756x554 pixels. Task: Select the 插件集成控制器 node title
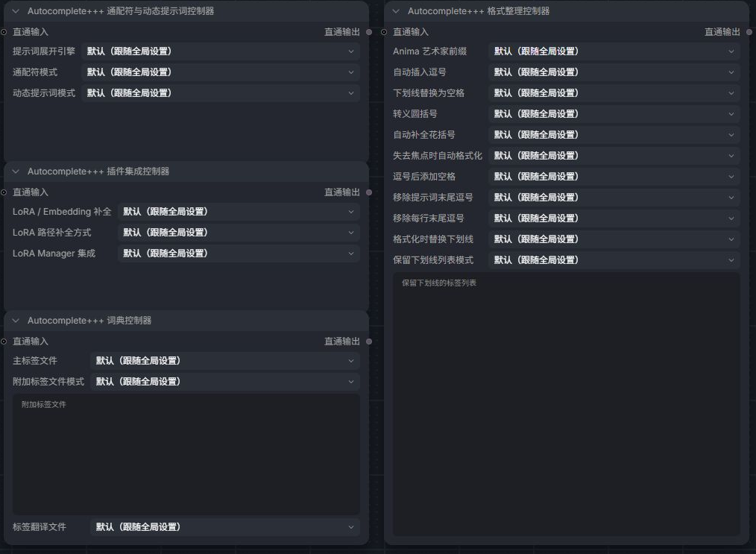98,171
